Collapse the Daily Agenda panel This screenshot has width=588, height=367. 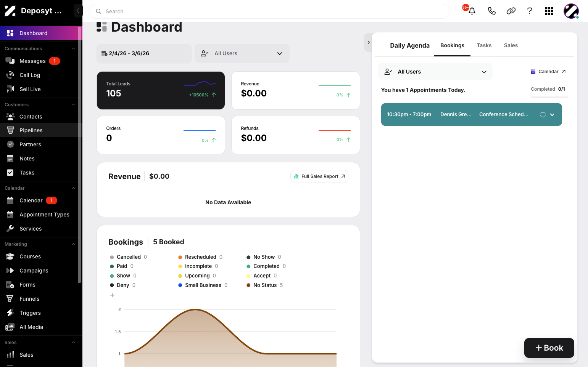click(x=368, y=42)
